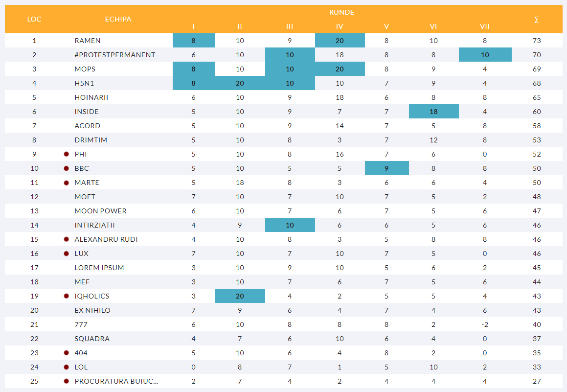Click the red dot beside BBC
Image resolution: width=567 pixels, height=392 pixels.
point(66,168)
